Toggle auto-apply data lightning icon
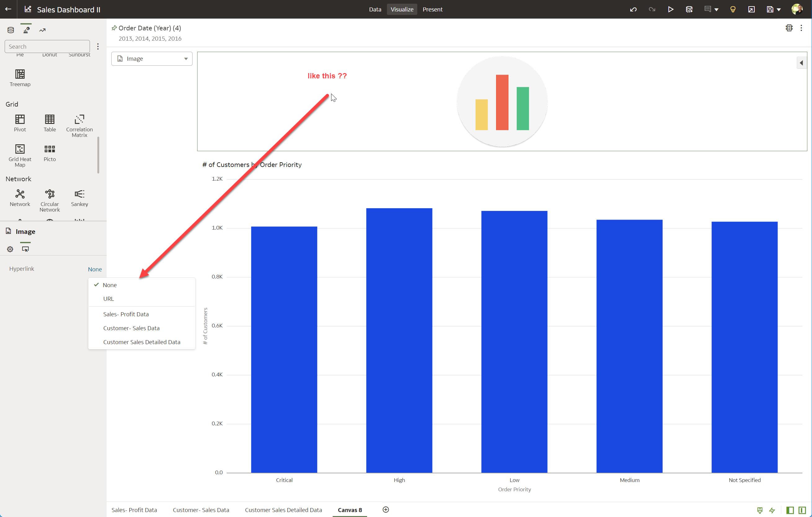Image resolution: width=812 pixels, height=517 pixels. 772,510
